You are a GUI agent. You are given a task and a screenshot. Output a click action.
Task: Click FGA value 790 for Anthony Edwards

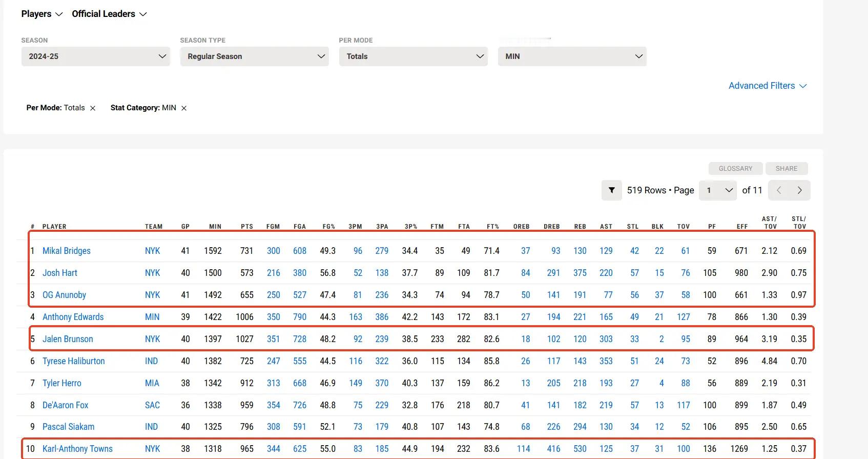point(300,317)
